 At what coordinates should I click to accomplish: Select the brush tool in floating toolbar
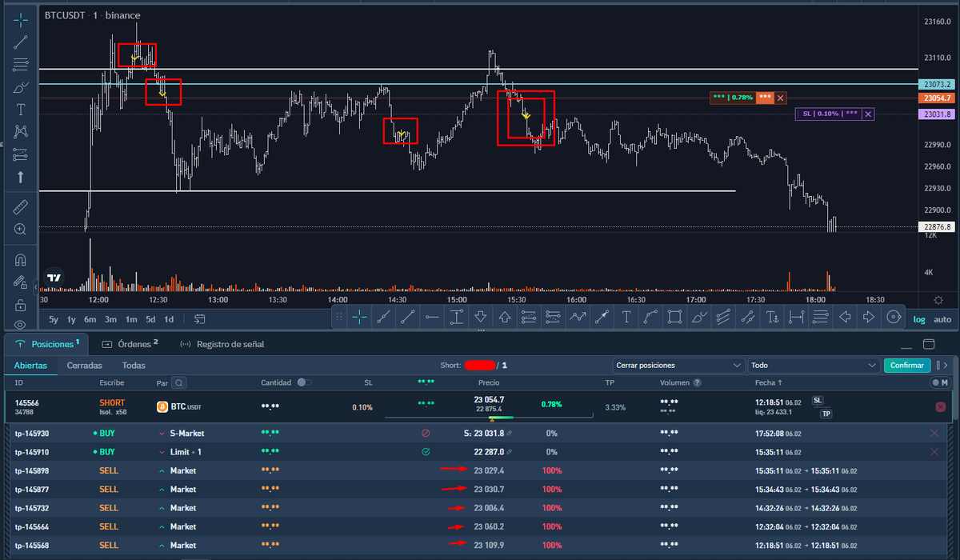click(x=699, y=317)
